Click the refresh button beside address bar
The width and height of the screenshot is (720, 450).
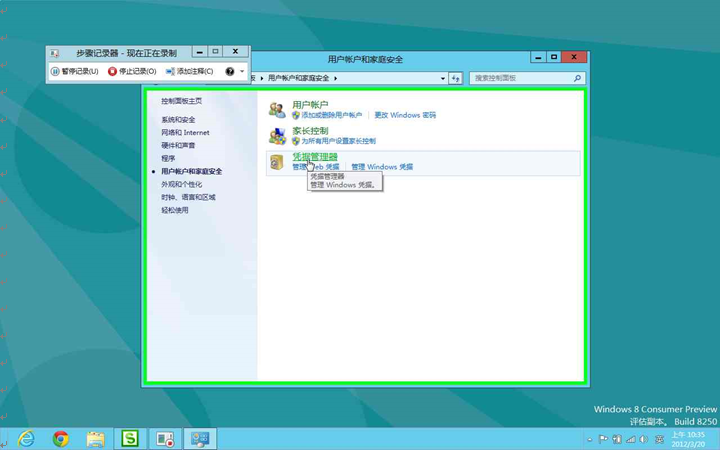[455, 78]
